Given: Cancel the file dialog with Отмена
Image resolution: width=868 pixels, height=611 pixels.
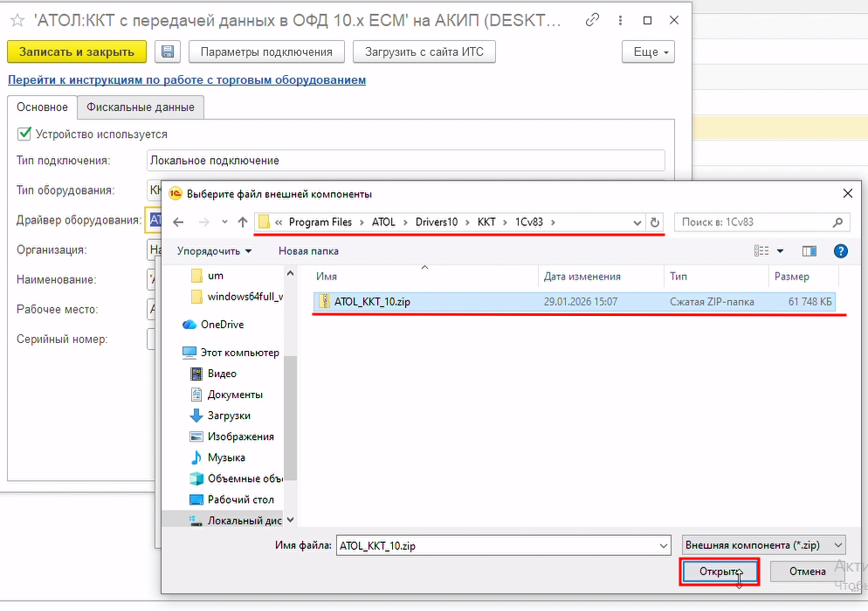Looking at the screenshot, I should click(807, 571).
